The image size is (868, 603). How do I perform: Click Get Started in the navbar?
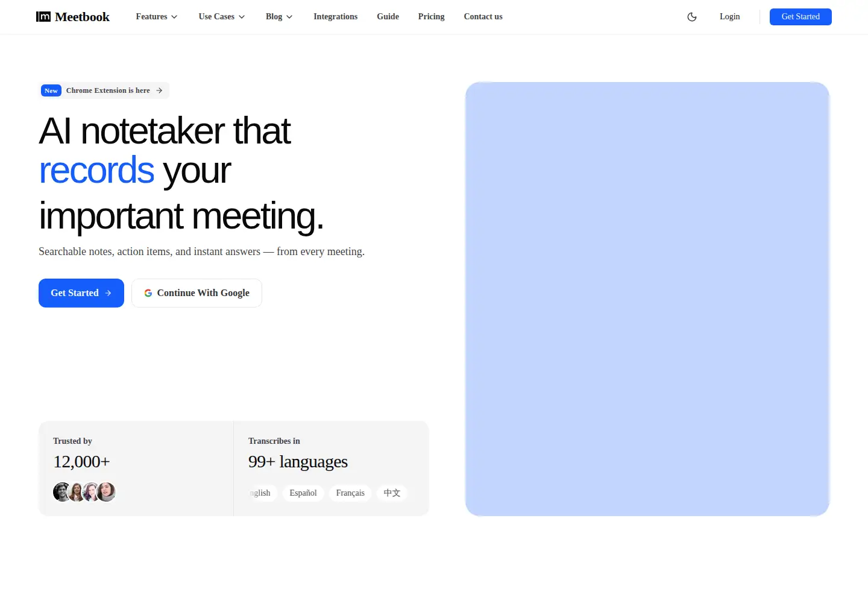[x=800, y=17]
